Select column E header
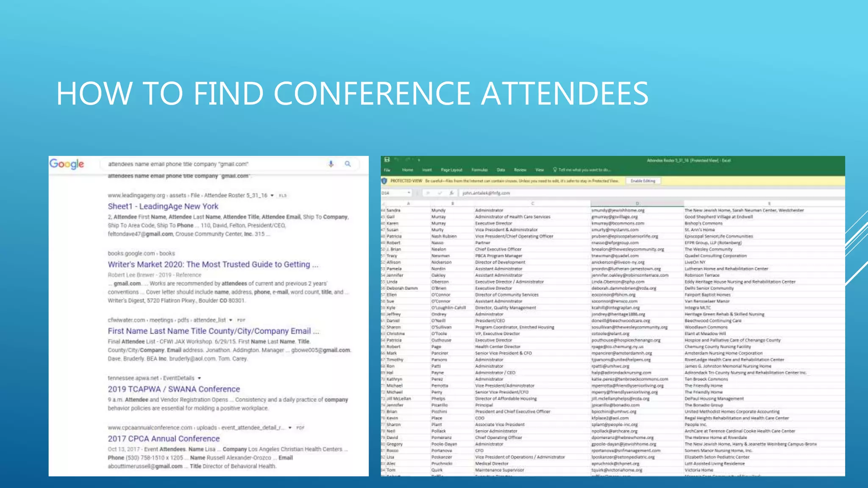Viewport: 868px width, 488px height. point(764,204)
